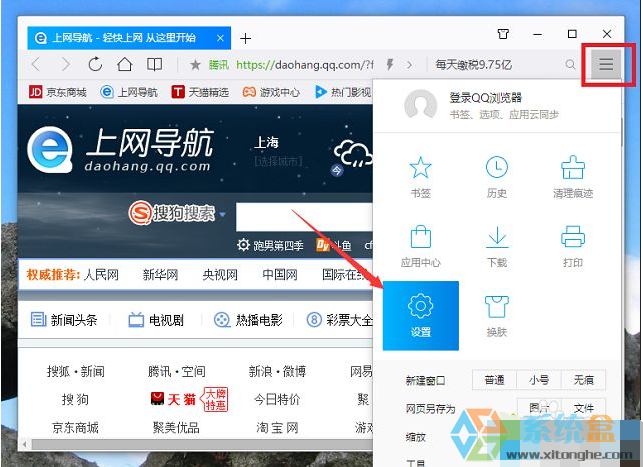Open the 搜狗搜索 engine dropdown
This screenshot has height=467, width=643.
point(223,214)
